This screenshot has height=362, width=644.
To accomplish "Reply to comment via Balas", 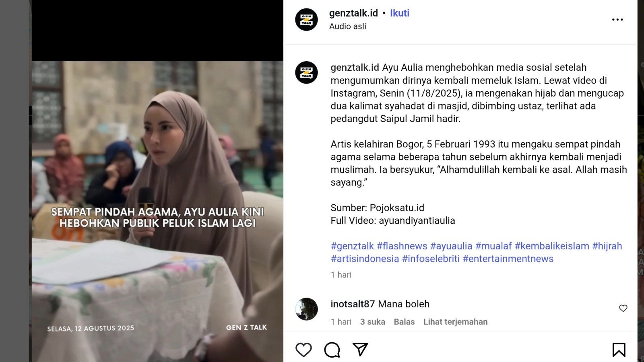I will [404, 322].
